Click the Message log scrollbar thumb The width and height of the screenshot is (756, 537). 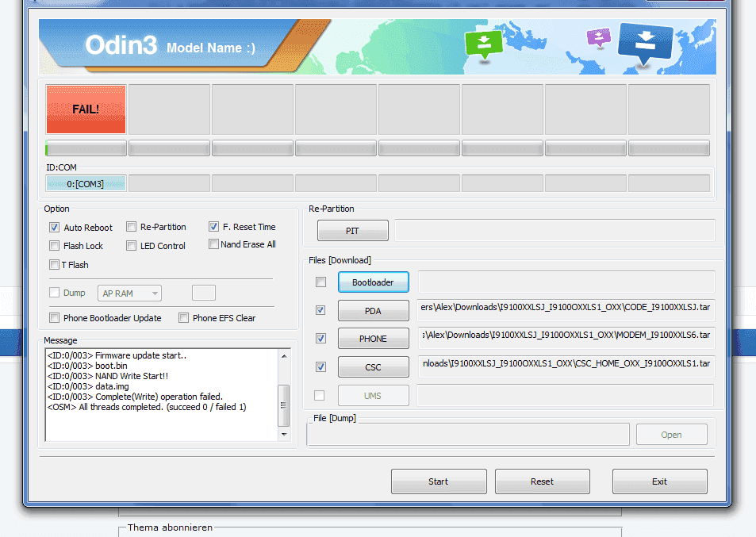pos(284,405)
